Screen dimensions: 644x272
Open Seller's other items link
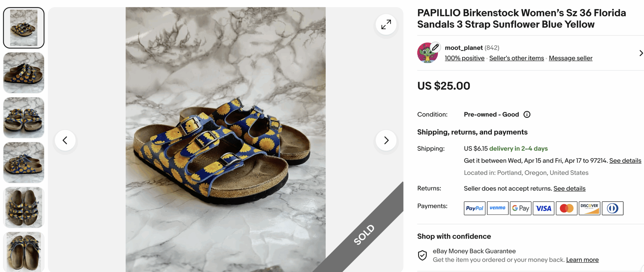(516, 58)
